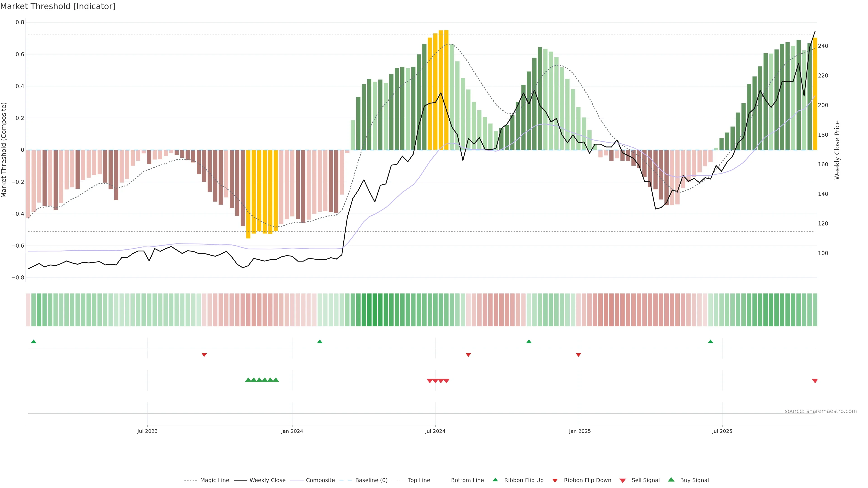Click Ribbon Flip Down marker after Jul 2023
The image size is (868, 488).
pyautogui.click(x=204, y=355)
